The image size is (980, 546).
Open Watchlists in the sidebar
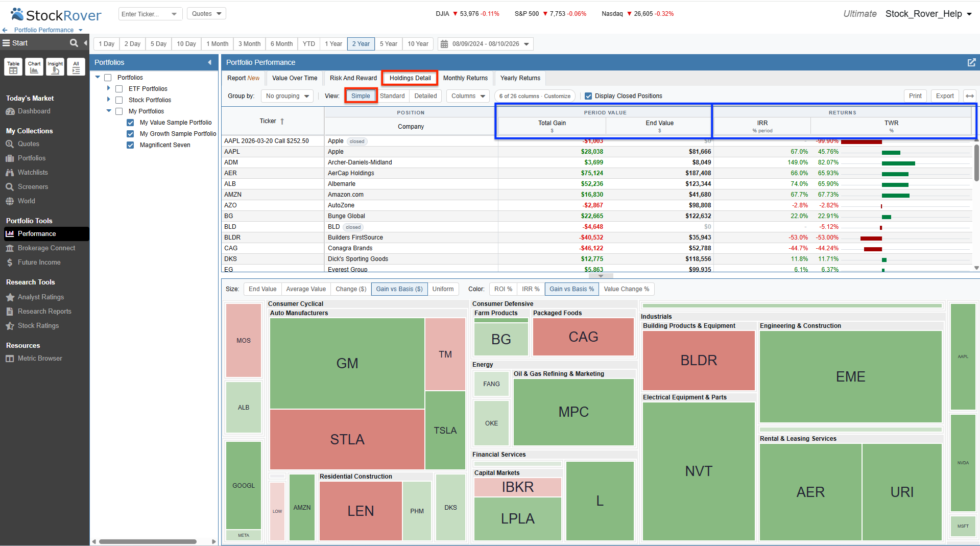coord(33,173)
